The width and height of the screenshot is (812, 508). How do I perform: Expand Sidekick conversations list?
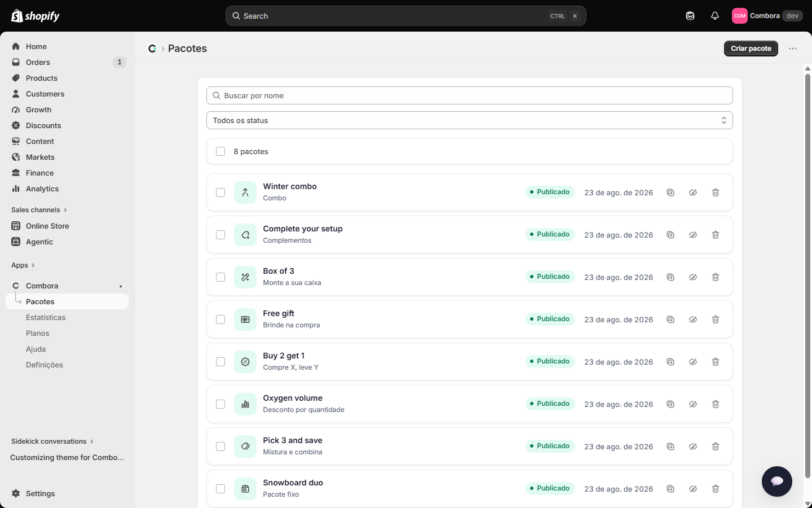pyautogui.click(x=52, y=441)
